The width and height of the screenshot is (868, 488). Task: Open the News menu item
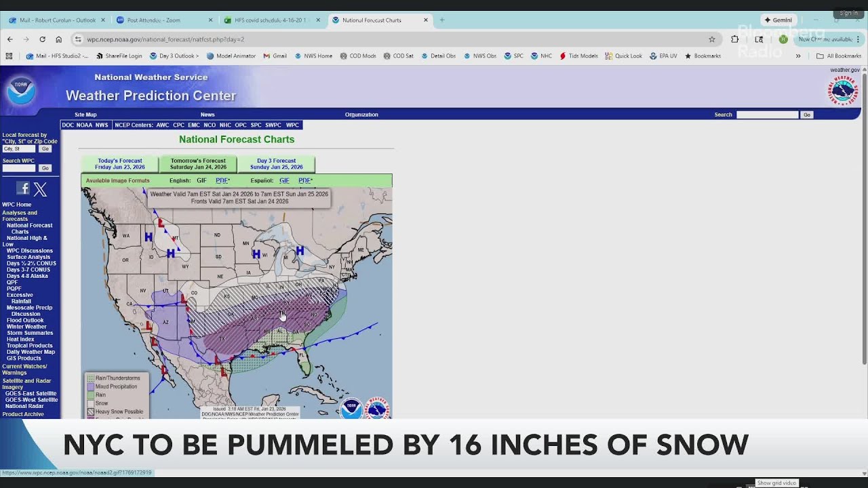pyautogui.click(x=208, y=115)
